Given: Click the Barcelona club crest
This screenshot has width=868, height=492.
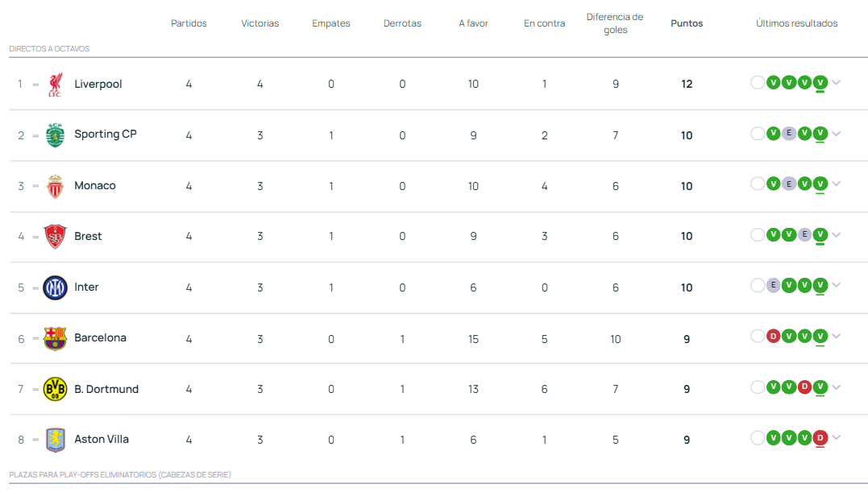Looking at the screenshot, I should tap(55, 338).
